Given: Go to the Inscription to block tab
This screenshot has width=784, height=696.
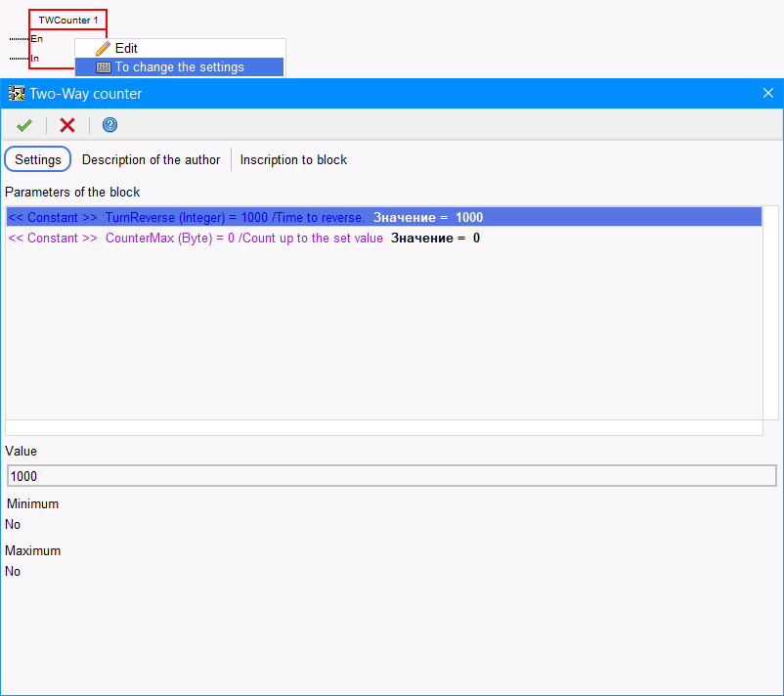Looking at the screenshot, I should [x=293, y=159].
